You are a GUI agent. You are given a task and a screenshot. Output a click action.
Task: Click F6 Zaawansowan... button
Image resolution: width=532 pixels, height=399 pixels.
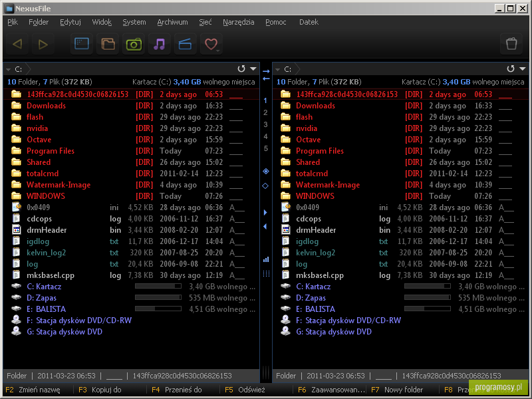point(331,390)
